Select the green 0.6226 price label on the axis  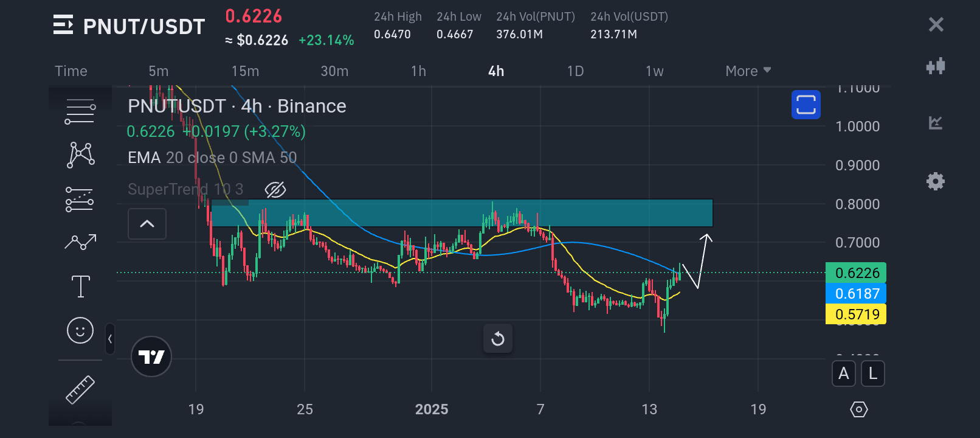coord(856,273)
